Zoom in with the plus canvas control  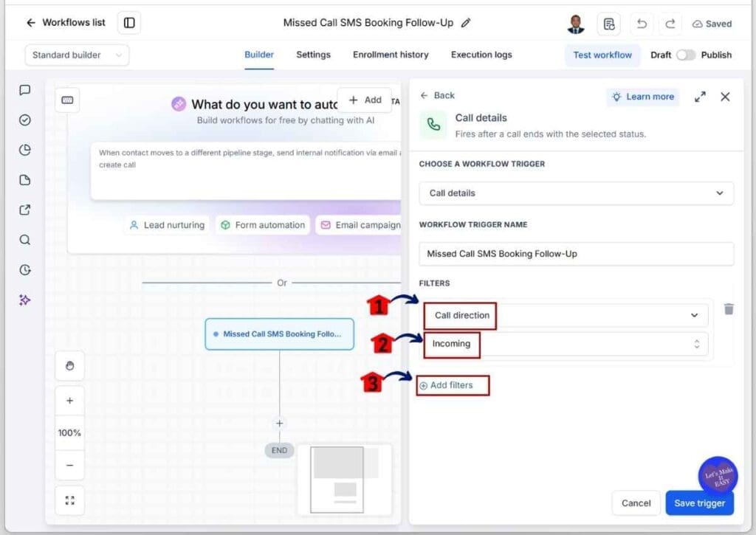70,401
